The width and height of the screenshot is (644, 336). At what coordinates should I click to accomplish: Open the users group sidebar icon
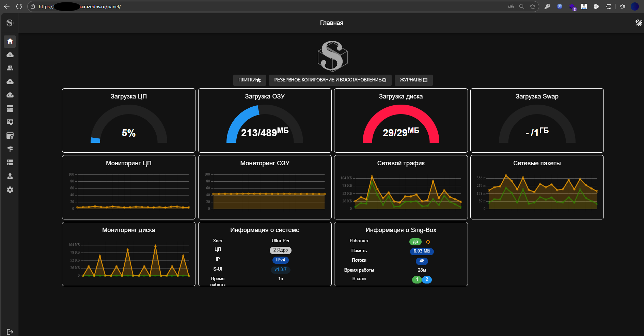point(10,68)
